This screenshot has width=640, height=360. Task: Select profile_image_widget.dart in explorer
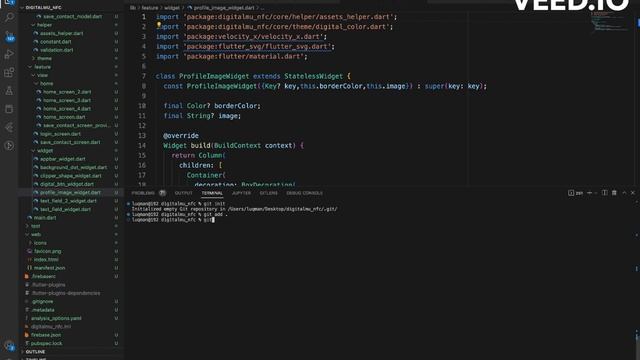[70, 193]
